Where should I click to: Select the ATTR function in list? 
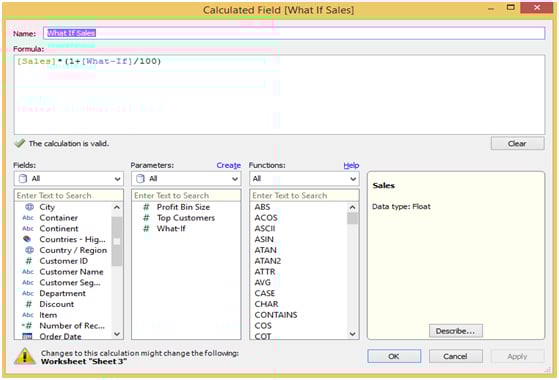[265, 272]
